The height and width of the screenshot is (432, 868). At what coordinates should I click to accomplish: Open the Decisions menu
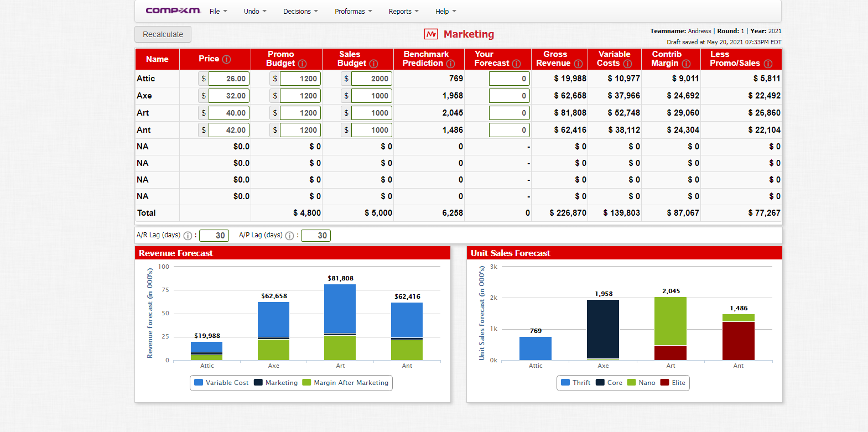tap(300, 11)
